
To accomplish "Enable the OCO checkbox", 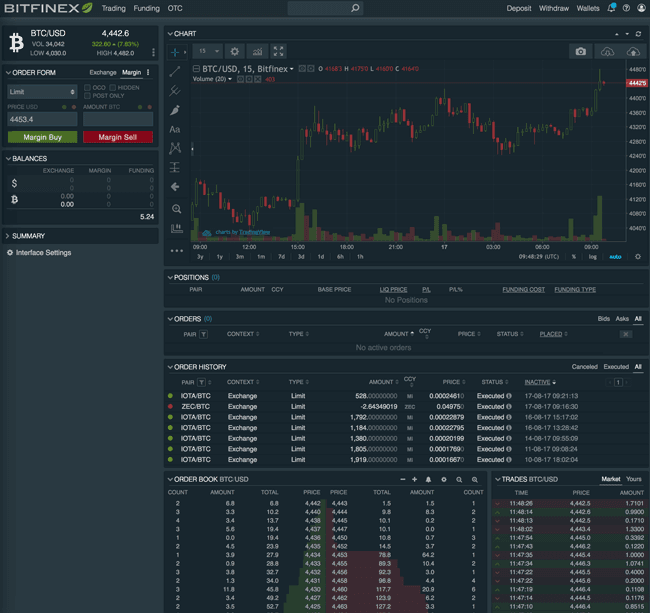I will (87, 87).
